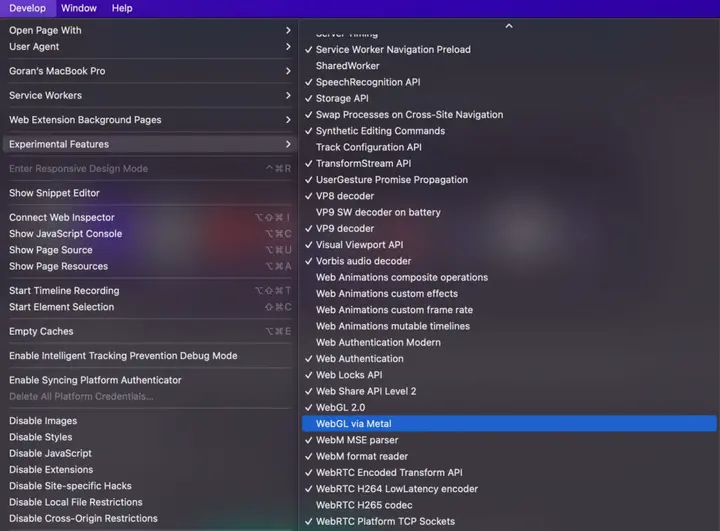The height and width of the screenshot is (531, 720).
Task: Choose Start Timeline Recording
Action: coord(150,291)
